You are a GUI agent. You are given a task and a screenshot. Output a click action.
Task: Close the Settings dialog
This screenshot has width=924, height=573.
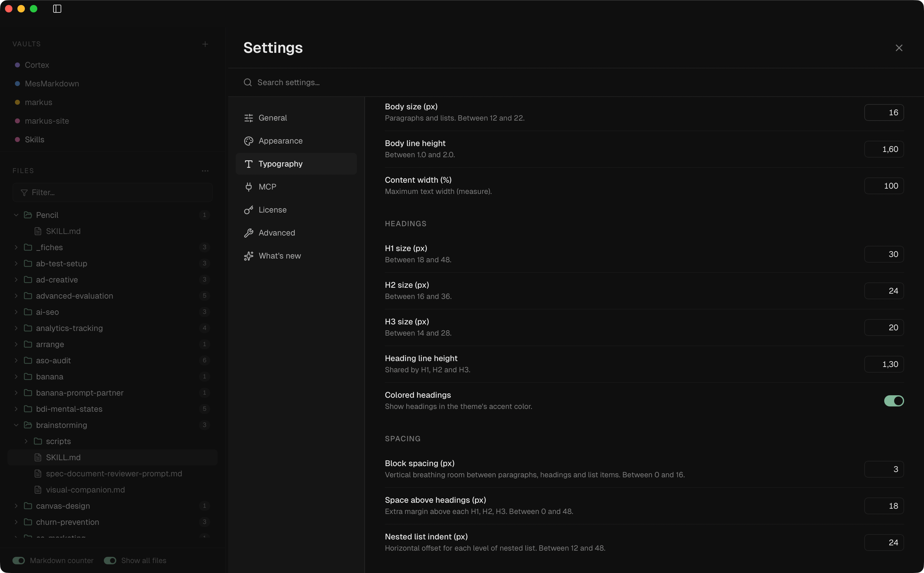pos(899,48)
